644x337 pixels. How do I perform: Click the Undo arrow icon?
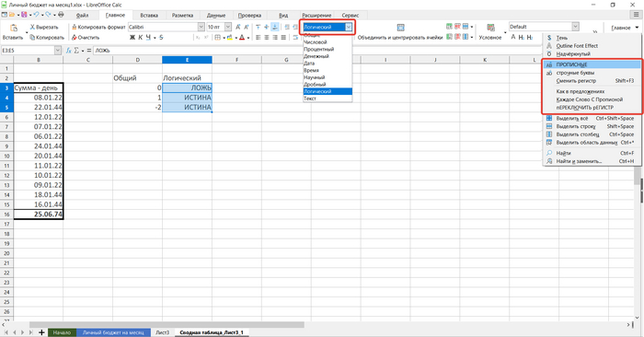pos(36,15)
